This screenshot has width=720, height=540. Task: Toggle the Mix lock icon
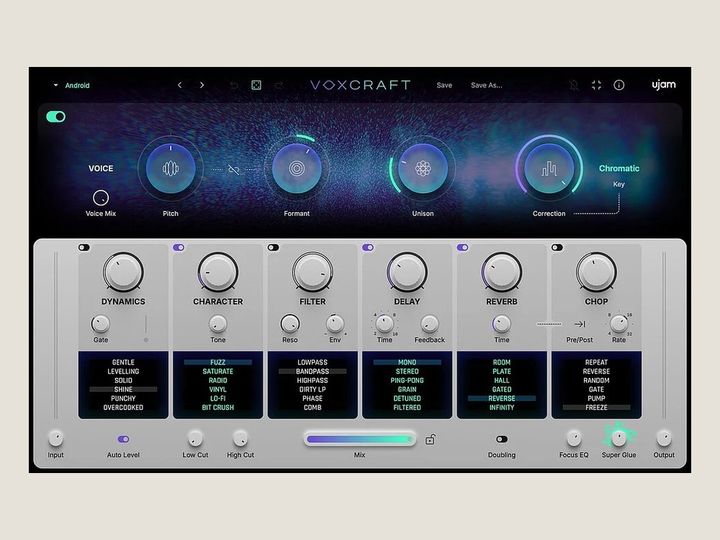[430, 439]
